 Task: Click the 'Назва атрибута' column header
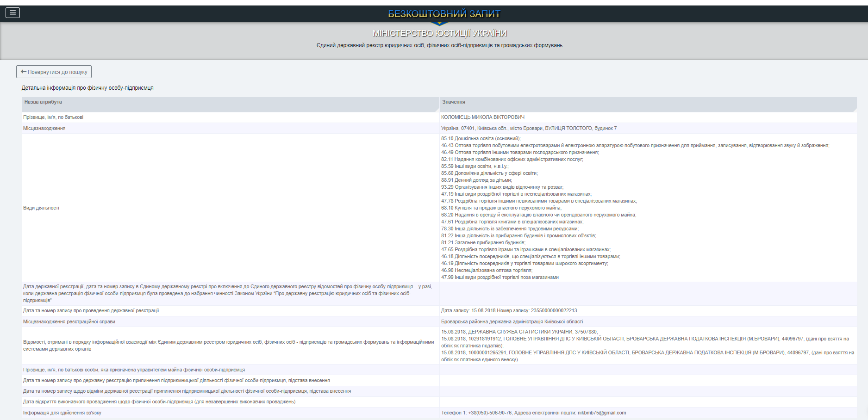pyautogui.click(x=43, y=102)
